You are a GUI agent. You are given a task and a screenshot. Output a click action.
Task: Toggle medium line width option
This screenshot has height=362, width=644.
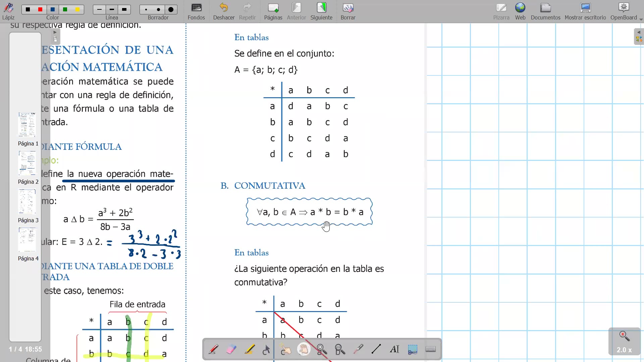[x=112, y=10]
